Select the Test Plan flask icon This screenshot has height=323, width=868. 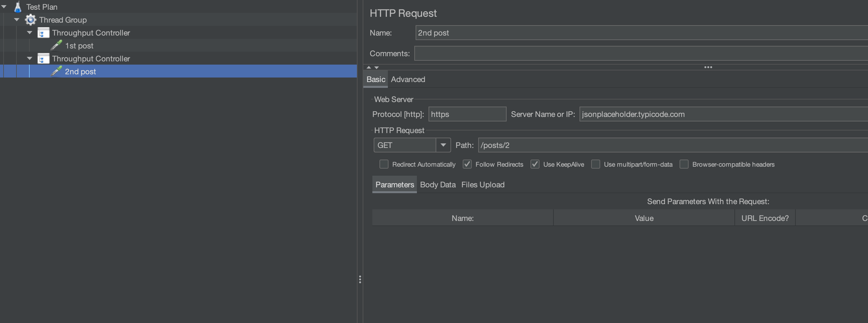point(17,6)
